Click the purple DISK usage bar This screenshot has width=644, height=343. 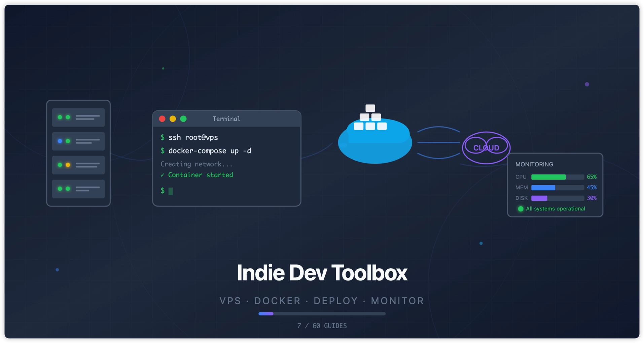(x=539, y=198)
